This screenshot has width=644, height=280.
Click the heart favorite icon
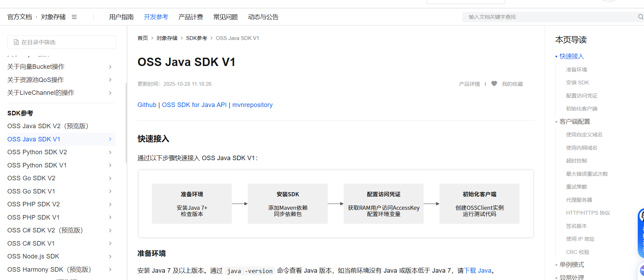tap(494, 84)
